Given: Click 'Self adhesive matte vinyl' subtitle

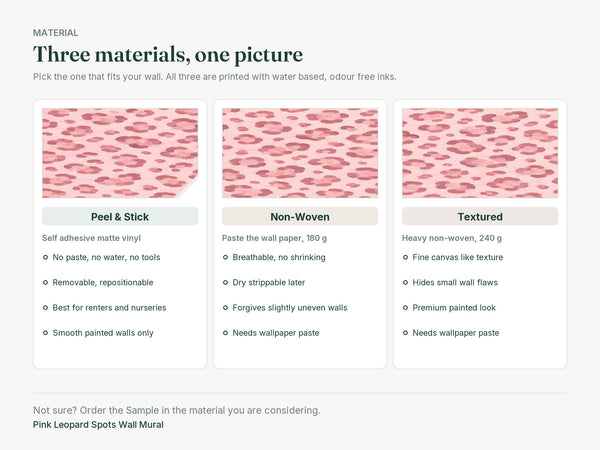Looking at the screenshot, I should [x=91, y=238].
